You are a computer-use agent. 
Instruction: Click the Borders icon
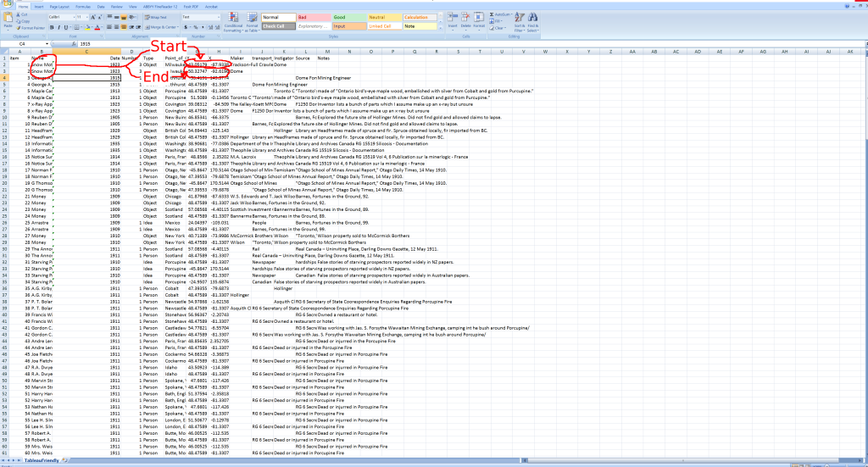tap(76, 27)
